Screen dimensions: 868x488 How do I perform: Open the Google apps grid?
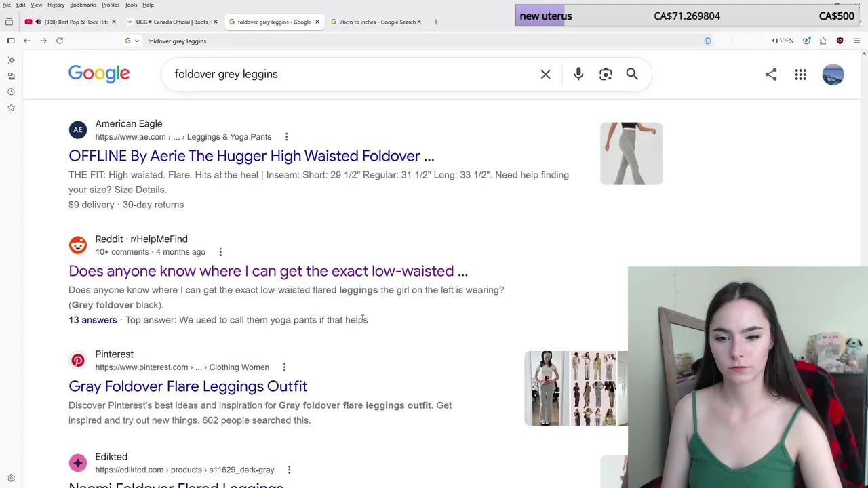801,75
